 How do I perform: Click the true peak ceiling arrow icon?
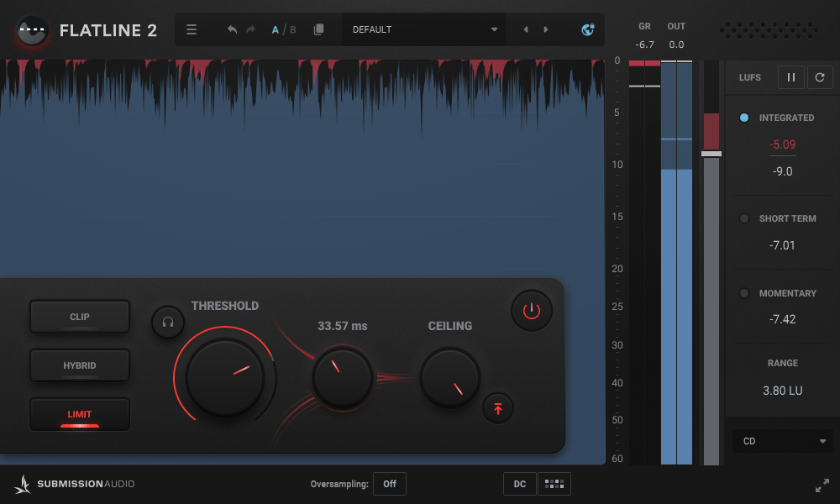pos(497,408)
